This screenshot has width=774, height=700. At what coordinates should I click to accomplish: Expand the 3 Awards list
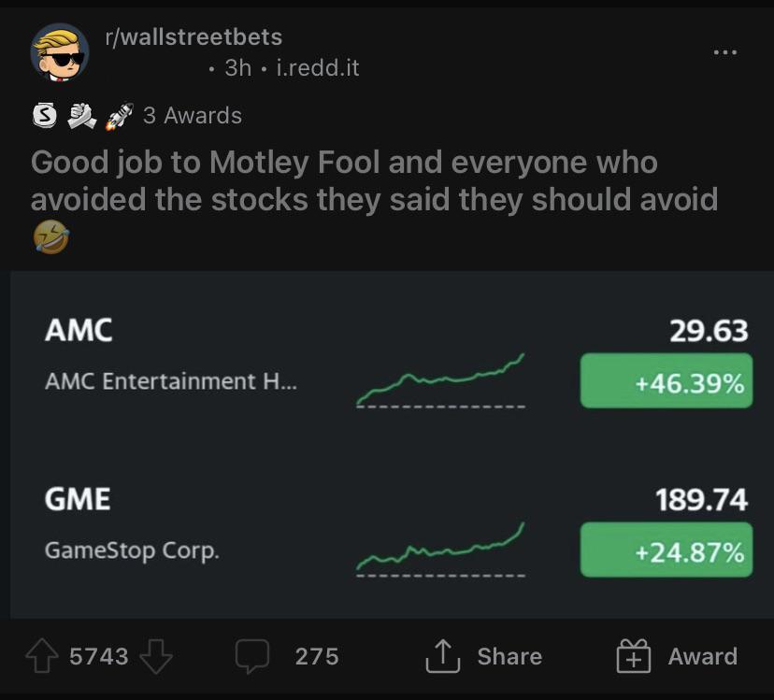pos(192,115)
